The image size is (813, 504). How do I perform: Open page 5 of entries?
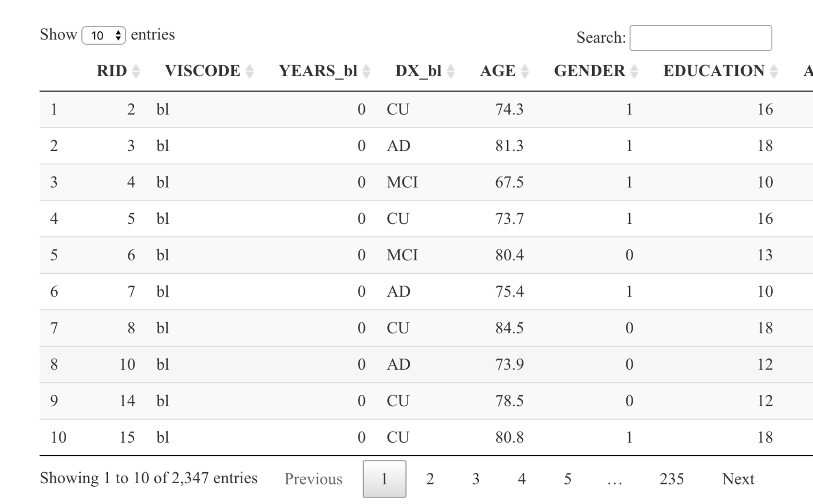click(x=568, y=479)
